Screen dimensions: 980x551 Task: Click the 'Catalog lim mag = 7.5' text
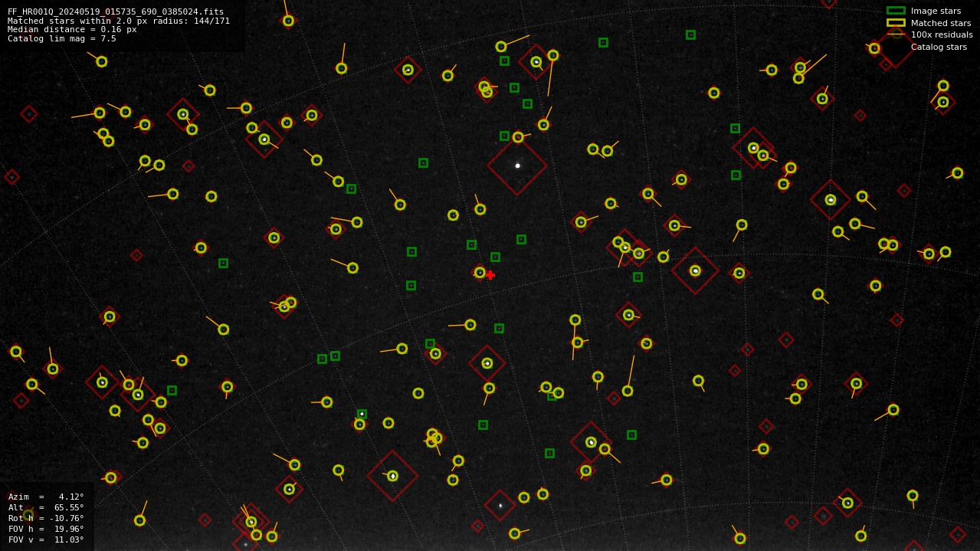(62, 38)
